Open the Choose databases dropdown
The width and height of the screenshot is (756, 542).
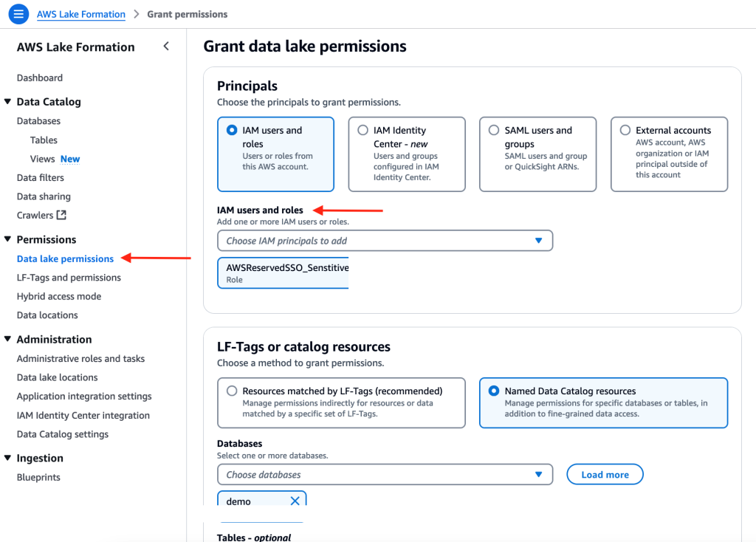385,474
